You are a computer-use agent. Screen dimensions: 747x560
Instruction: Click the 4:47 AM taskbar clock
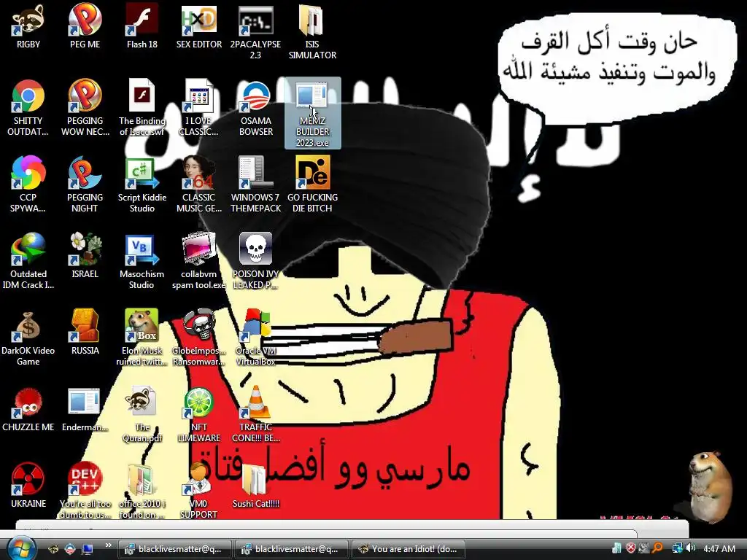[x=719, y=549]
